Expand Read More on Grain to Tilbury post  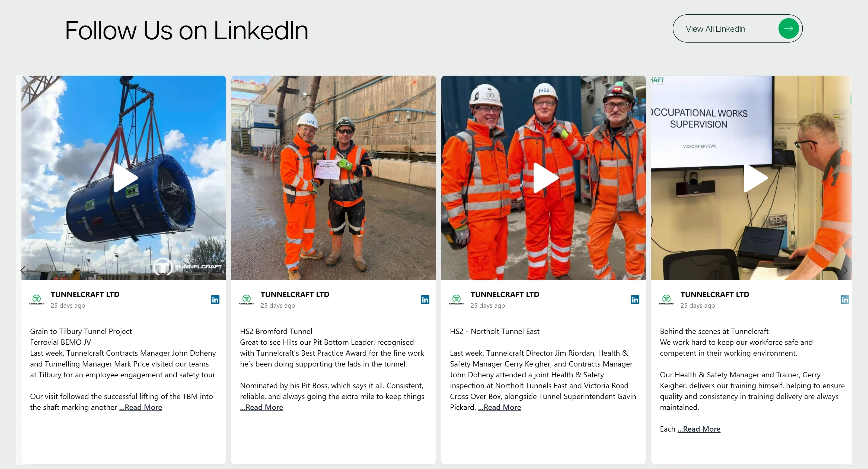click(x=141, y=407)
